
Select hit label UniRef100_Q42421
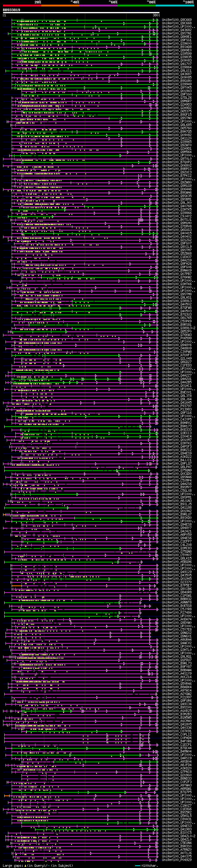177,531
